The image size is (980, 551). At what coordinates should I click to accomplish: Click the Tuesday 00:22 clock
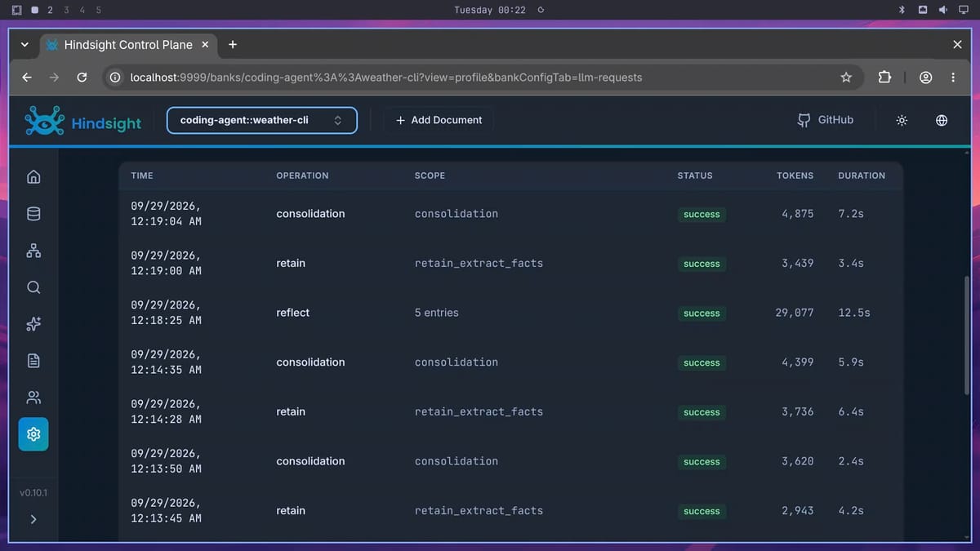tap(490, 10)
